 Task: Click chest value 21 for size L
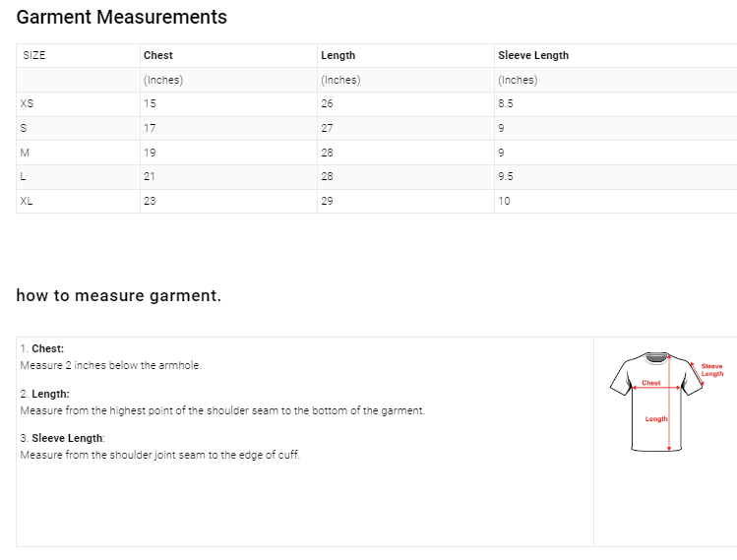[150, 176]
